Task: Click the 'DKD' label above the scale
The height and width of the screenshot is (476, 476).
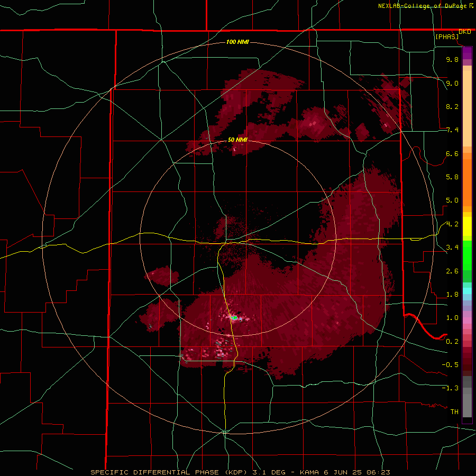Action: pos(464,32)
